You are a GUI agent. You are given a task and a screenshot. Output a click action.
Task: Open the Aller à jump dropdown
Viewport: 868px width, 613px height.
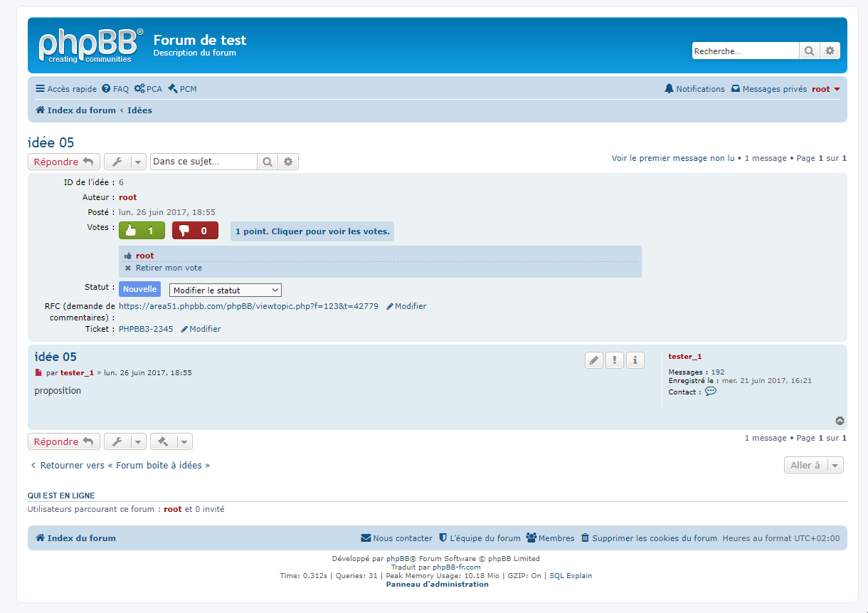coord(813,465)
